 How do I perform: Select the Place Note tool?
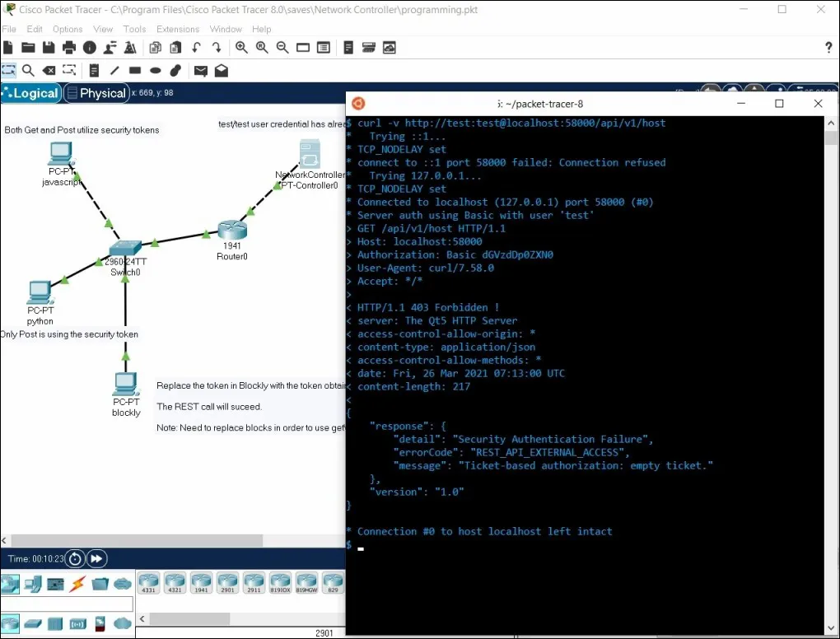pyautogui.click(x=94, y=70)
